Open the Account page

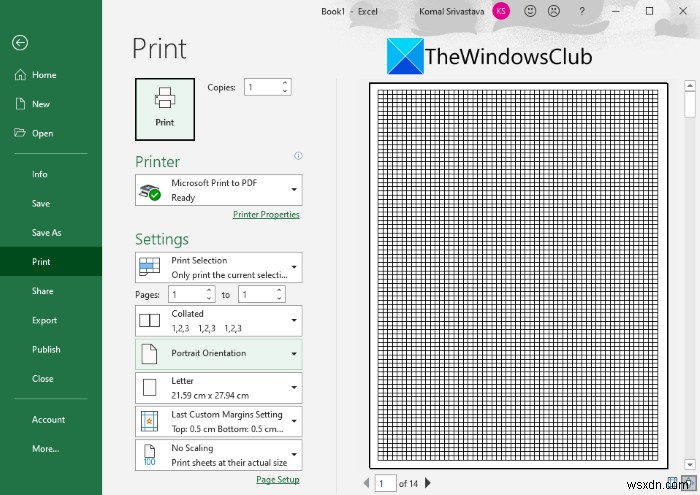click(x=51, y=420)
